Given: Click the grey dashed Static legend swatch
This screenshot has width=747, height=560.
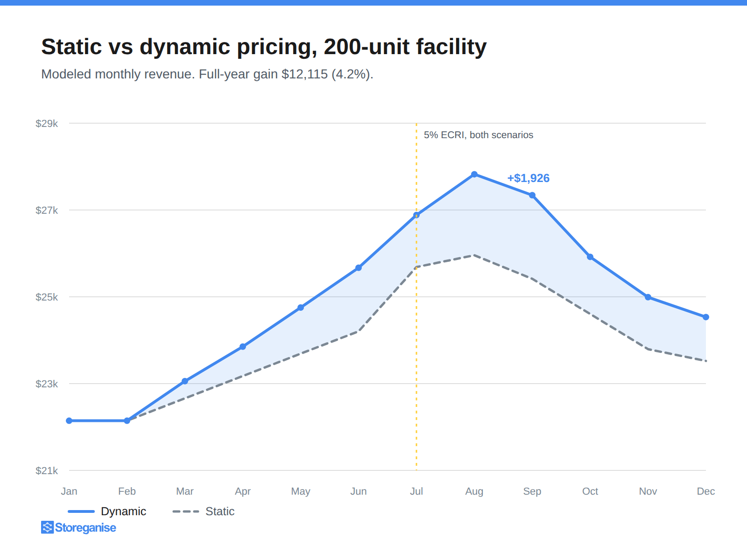Looking at the screenshot, I should coord(186,511).
